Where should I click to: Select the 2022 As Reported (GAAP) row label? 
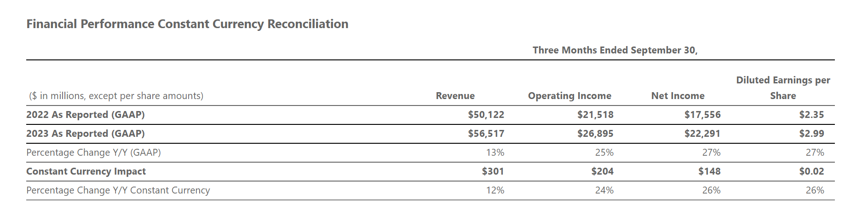click(86, 115)
